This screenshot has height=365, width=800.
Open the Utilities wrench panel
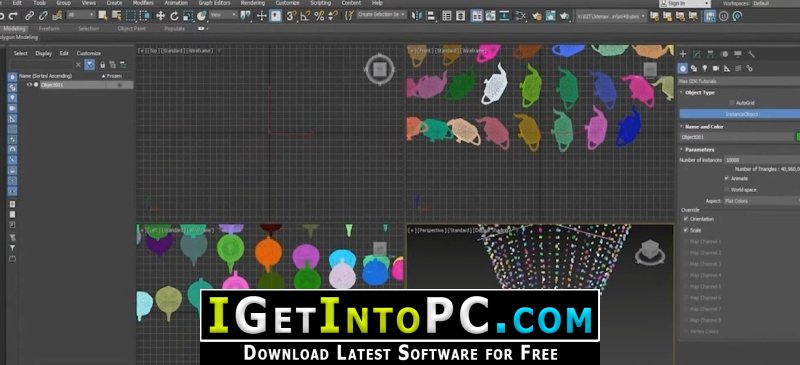751,54
